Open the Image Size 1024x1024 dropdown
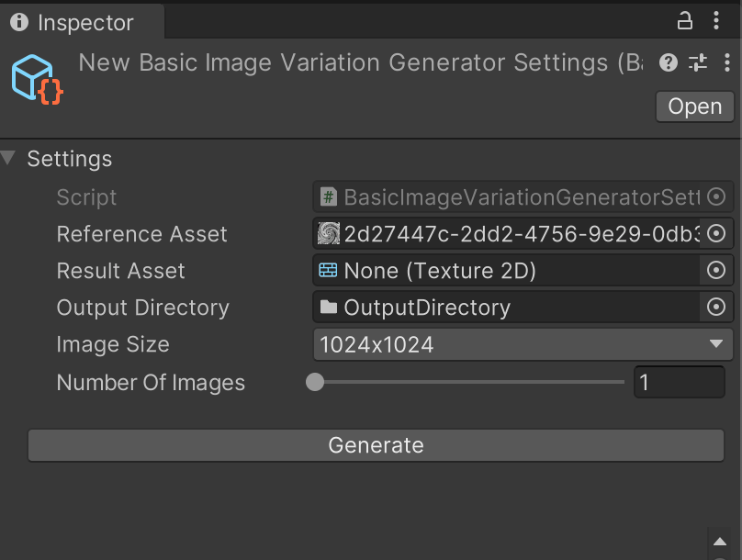Image resolution: width=742 pixels, height=560 pixels. pyautogui.click(x=523, y=344)
